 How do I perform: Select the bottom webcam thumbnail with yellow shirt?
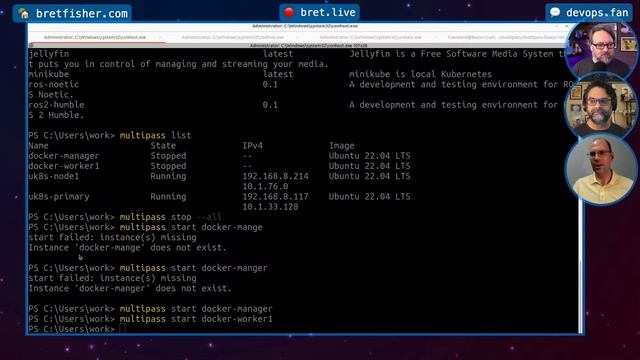(x=600, y=170)
